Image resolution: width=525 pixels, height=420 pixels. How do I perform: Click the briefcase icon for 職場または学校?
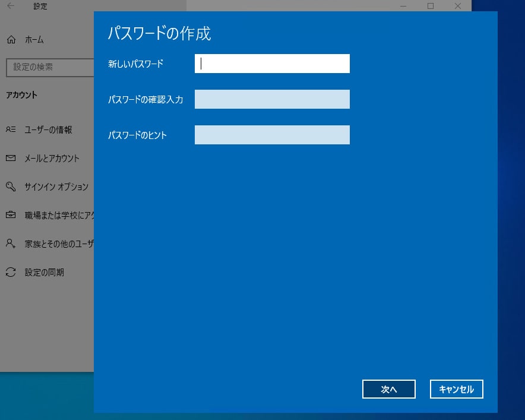(11, 214)
